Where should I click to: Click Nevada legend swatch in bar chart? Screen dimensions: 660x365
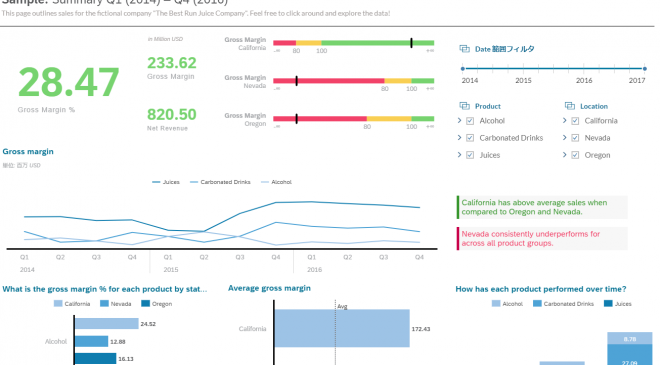(104, 304)
